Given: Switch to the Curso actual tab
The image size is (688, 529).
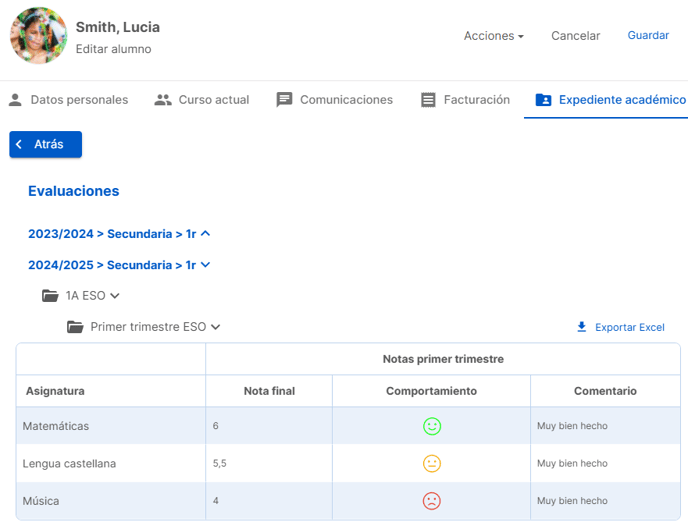Looking at the screenshot, I should 201,100.
